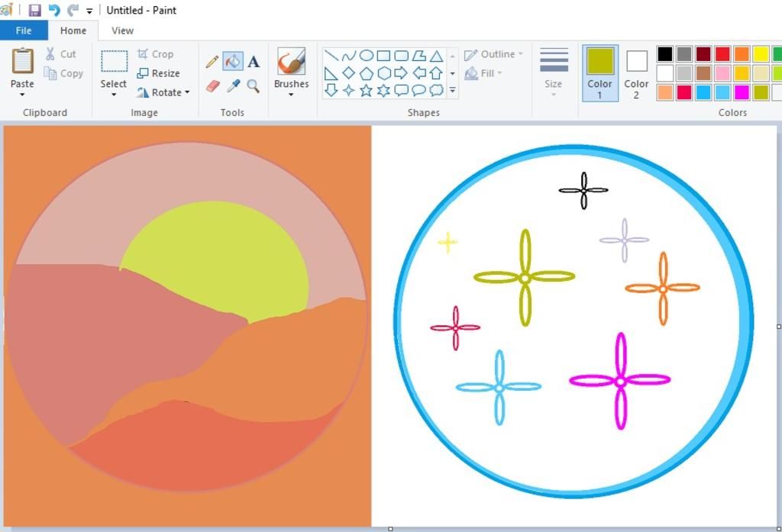Select the Six-point star shape
782x532 pixels.
coord(384,90)
